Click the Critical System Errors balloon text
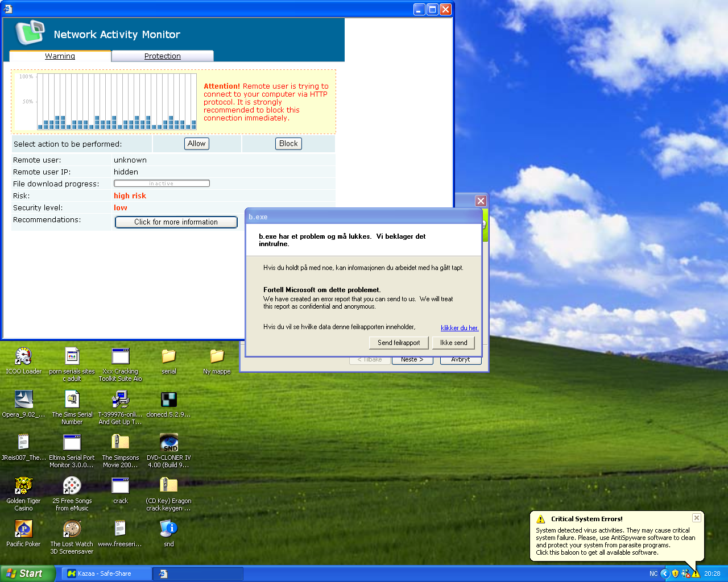 point(615,541)
